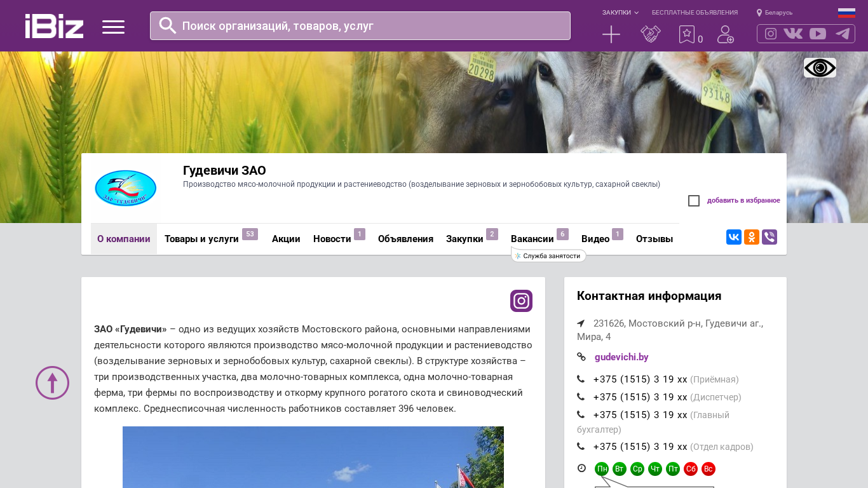Go to the Объявления tab
The height and width of the screenshot is (488, 868).
pyautogui.click(x=405, y=239)
